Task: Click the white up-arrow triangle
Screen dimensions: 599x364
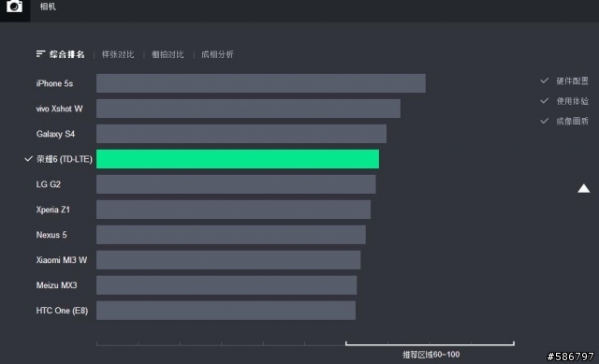Action: [x=583, y=188]
